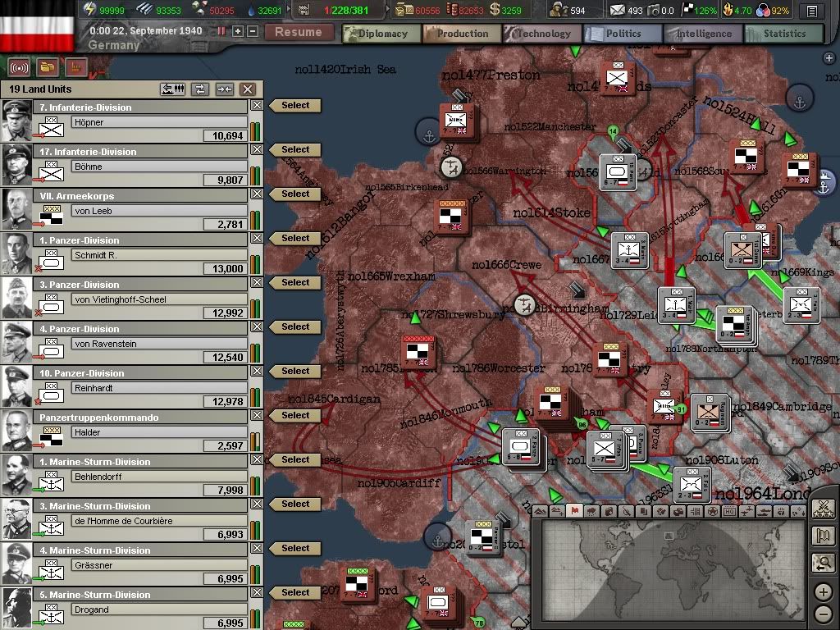Switch to terrain map mode
This screenshot has width=840, height=630.
[540, 511]
